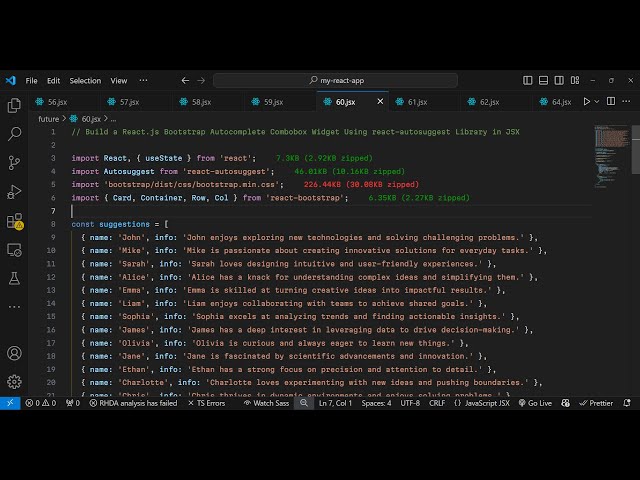
Task: Toggle Watch Sass in status bar
Action: point(267,403)
